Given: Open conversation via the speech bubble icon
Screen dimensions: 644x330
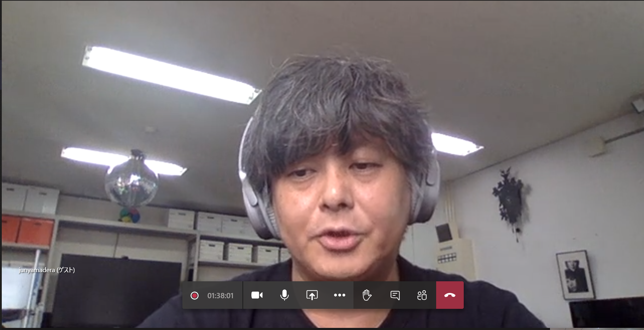Looking at the screenshot, I should (x=395, y=295).
